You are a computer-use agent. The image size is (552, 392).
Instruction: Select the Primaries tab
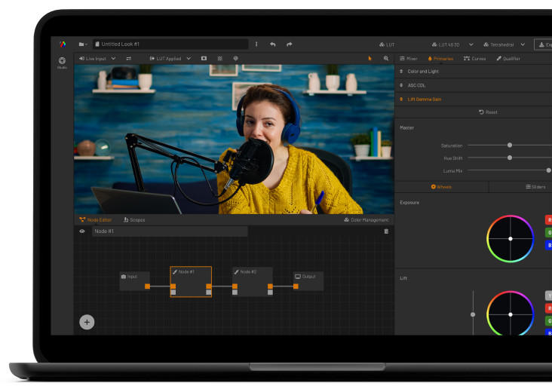(x=440, y=58)
